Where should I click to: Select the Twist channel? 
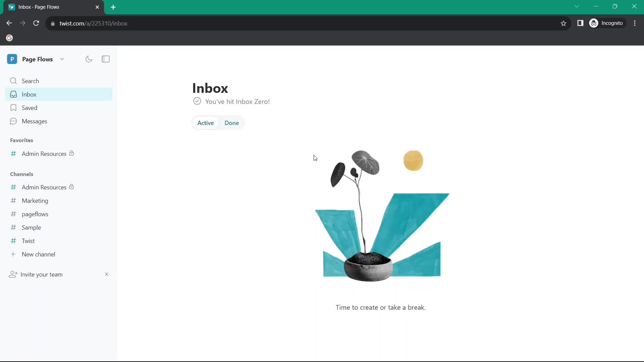pos(28,240)
